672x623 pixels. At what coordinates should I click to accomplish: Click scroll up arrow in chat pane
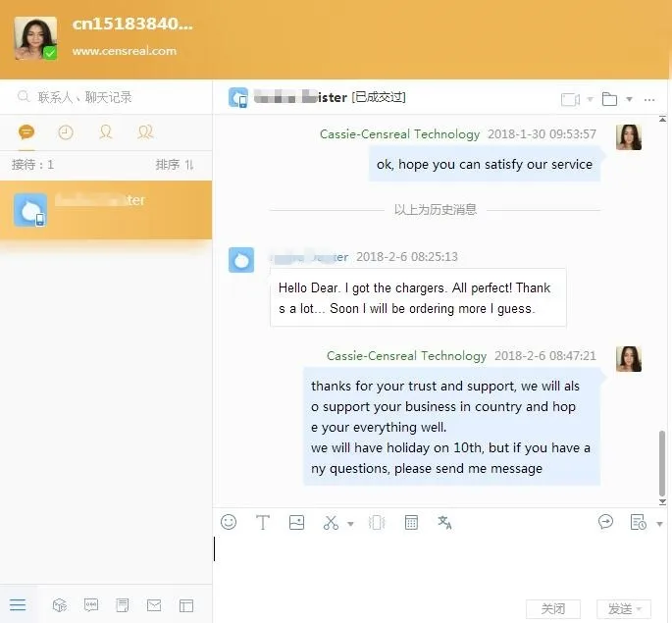(x=662, y=119)
